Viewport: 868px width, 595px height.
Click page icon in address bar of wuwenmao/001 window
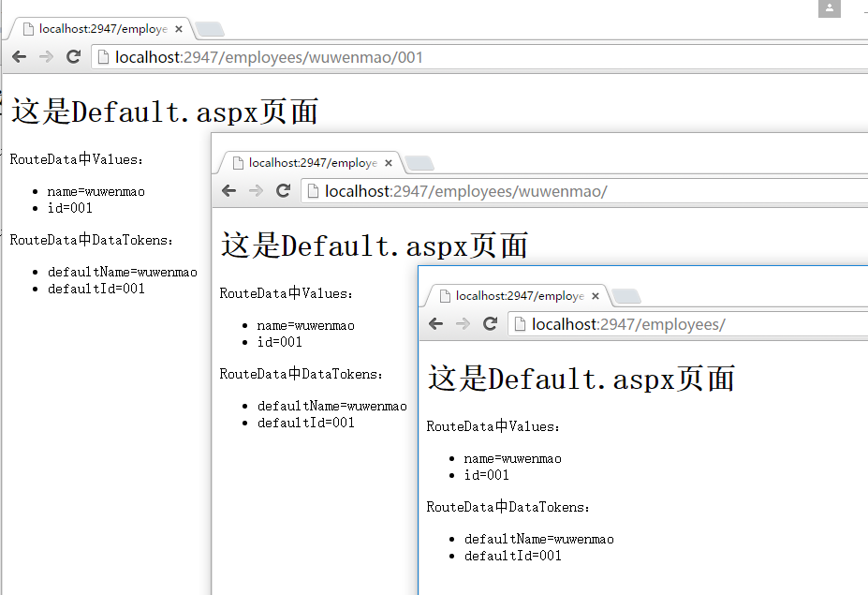pyautogui.click(x=103, y=57)
